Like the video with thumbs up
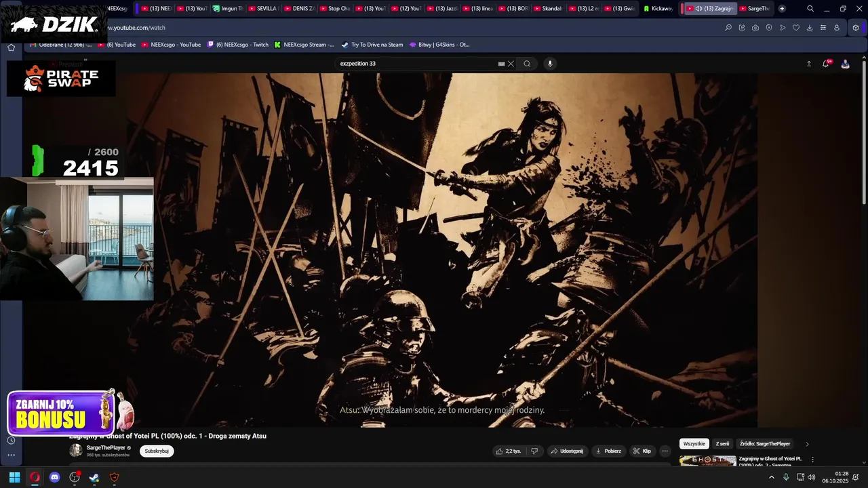The width and height of the screenshot is (868, 488). tap(509, 451)
